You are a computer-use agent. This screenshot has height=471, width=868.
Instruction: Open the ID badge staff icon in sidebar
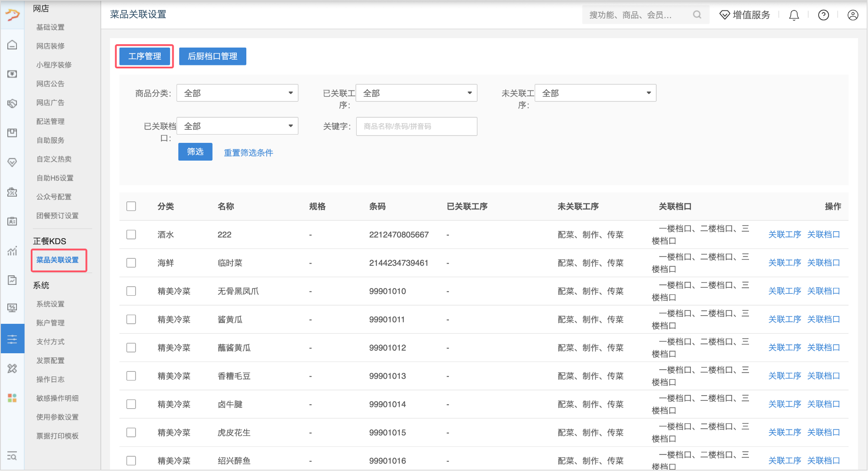point(12,221)
